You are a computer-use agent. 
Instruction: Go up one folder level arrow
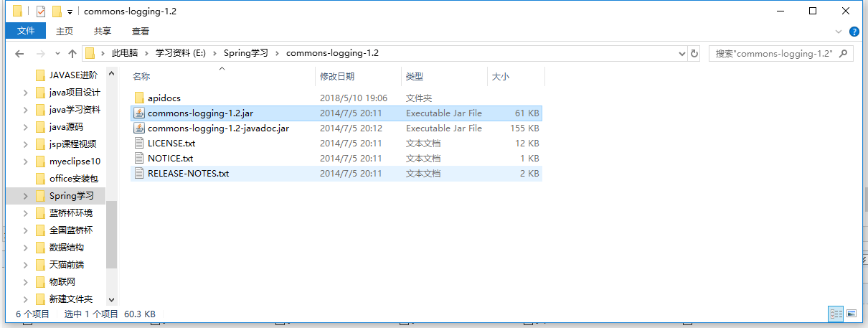click(x=72, y=54)
